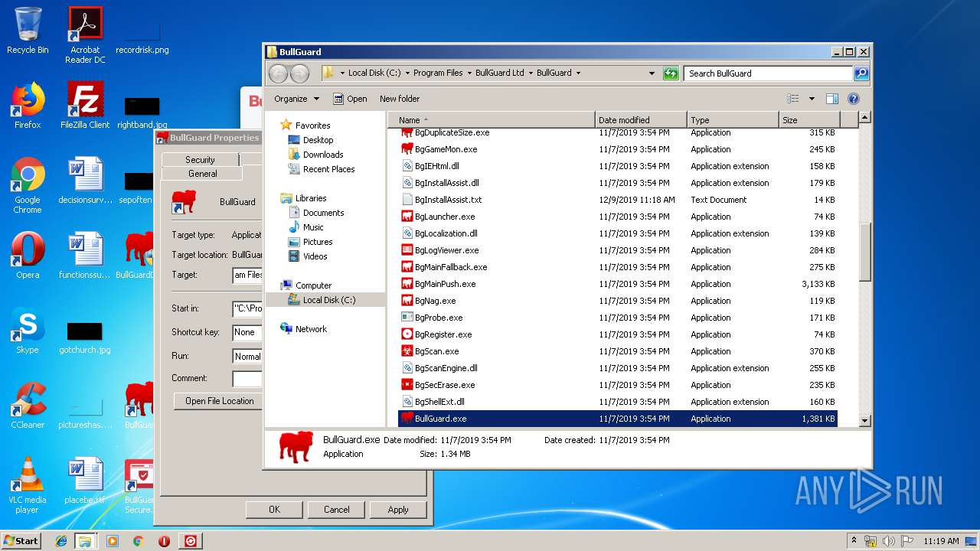Open Internet Explorer taskbar icon
Viewport: 980px width, 551px height.
pyautogui.click(x=61, y=541)
